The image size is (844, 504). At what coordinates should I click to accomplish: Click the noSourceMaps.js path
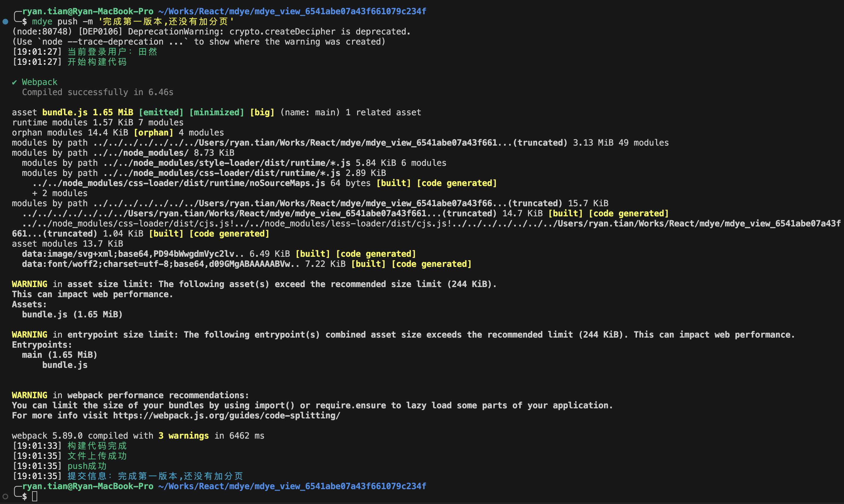coord(179,183)
